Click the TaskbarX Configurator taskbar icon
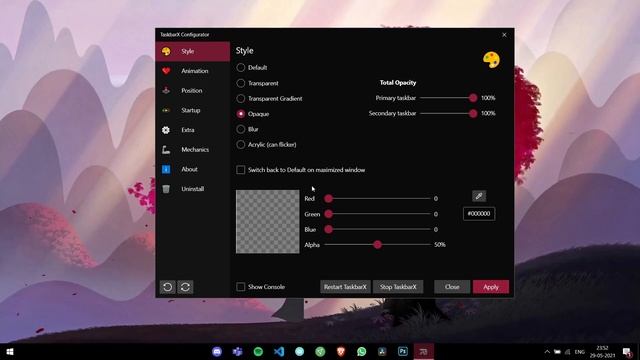The image size is (640, 360). coord(423,351)
